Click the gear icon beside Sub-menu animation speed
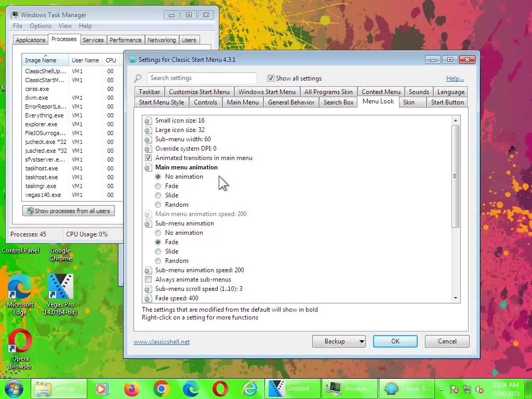This screenshot has width=532, height=399. pyautogui.click(x=148, y=270)
